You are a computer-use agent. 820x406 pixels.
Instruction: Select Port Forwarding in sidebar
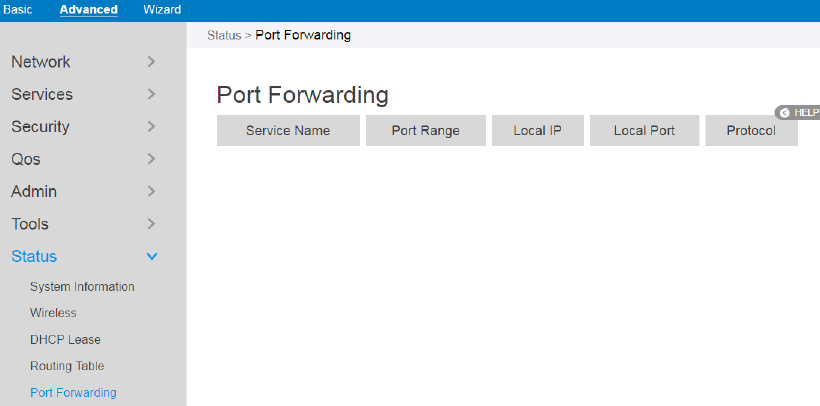73,393
